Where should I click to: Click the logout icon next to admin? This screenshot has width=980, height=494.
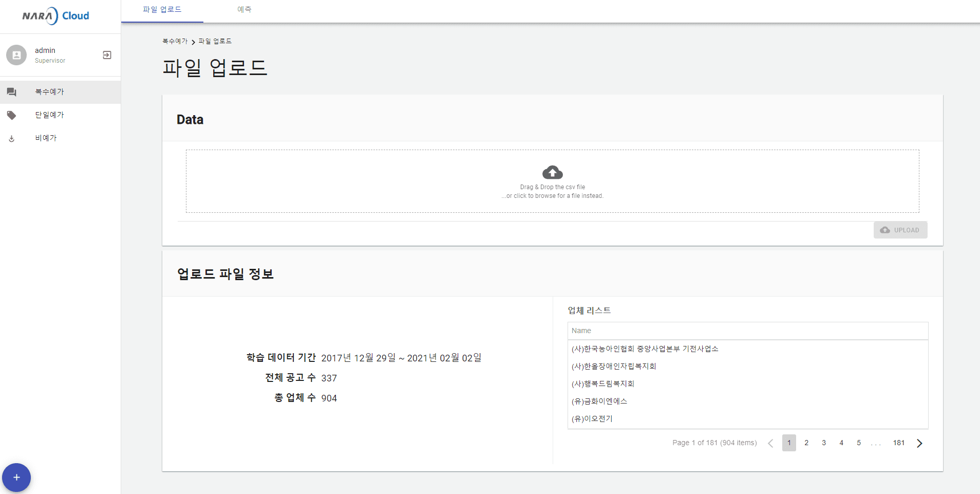point(107,55)
